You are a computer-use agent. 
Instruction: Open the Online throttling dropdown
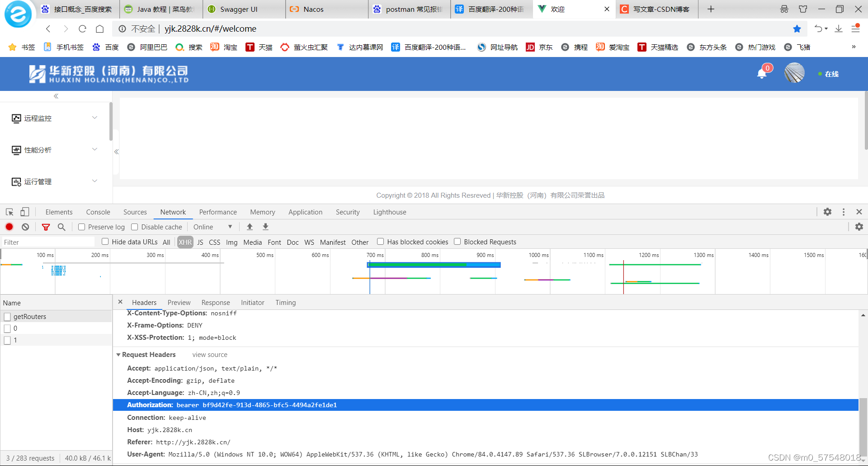tap(212, 227)
